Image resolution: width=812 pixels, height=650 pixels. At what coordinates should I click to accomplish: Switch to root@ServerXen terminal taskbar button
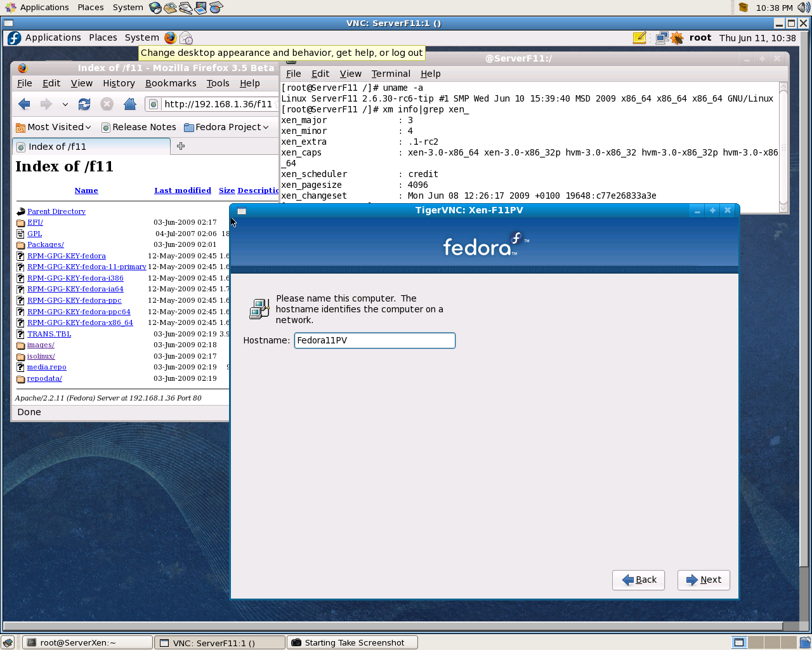(88, 642)
